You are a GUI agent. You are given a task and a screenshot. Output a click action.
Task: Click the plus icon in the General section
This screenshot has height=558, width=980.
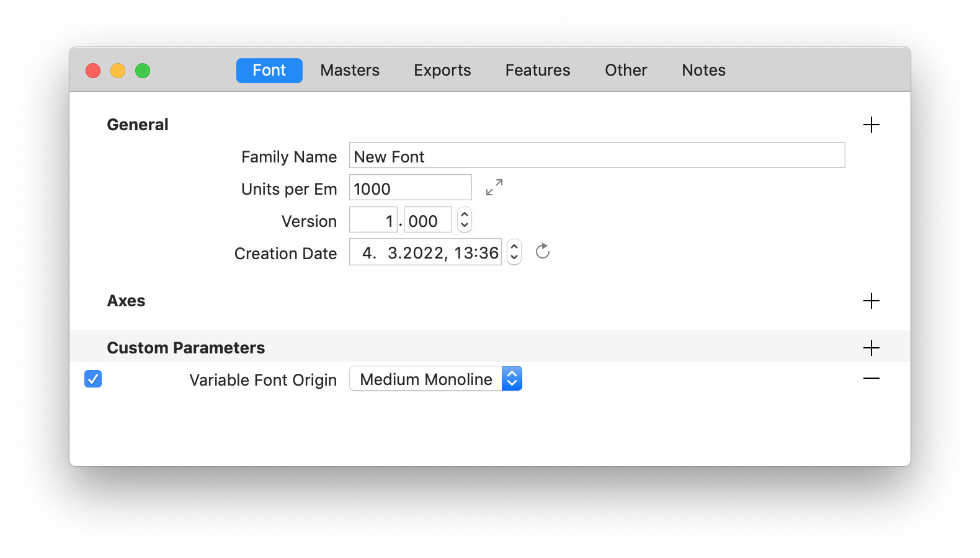click(871, 125)
